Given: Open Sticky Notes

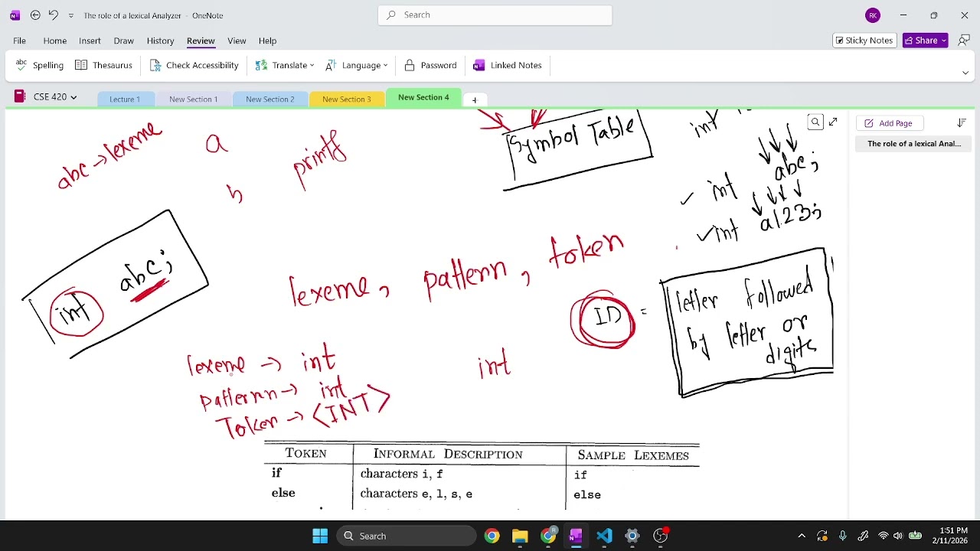Looking at the screenshot, I should point(864,41).
